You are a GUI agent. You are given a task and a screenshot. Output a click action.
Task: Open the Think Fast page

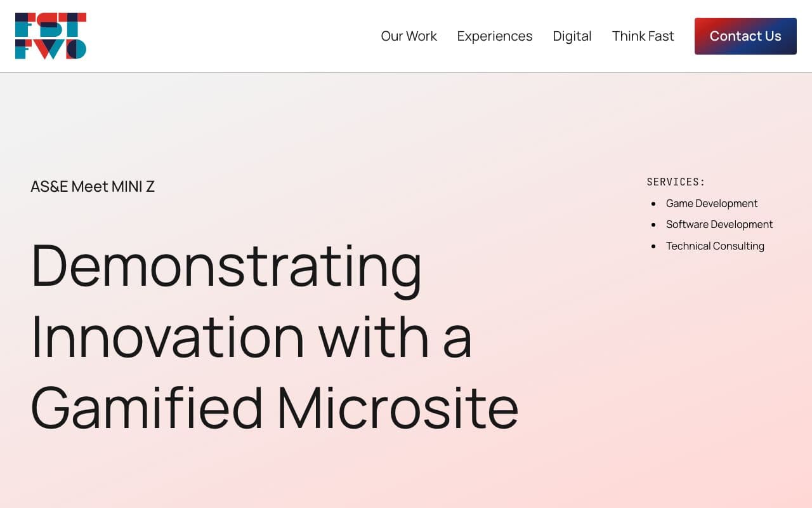pyautogui.click(x=643, y=36)
